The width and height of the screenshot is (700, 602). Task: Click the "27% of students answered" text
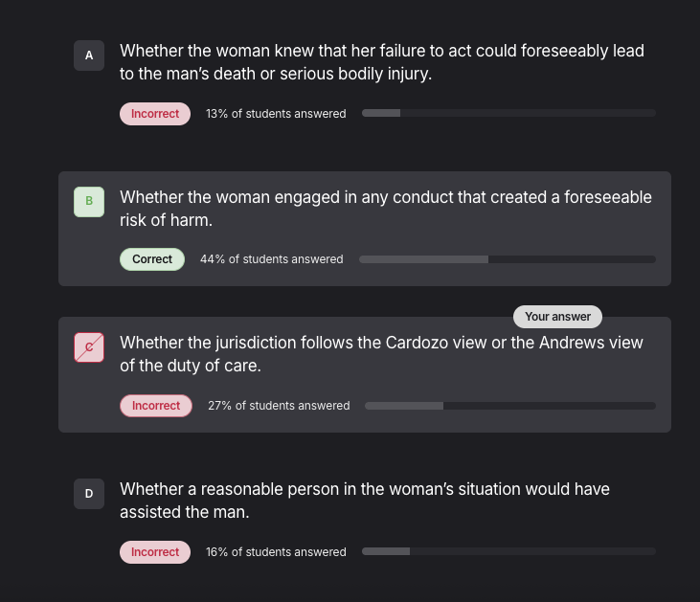pyautogui.click(x=279, y=406)
